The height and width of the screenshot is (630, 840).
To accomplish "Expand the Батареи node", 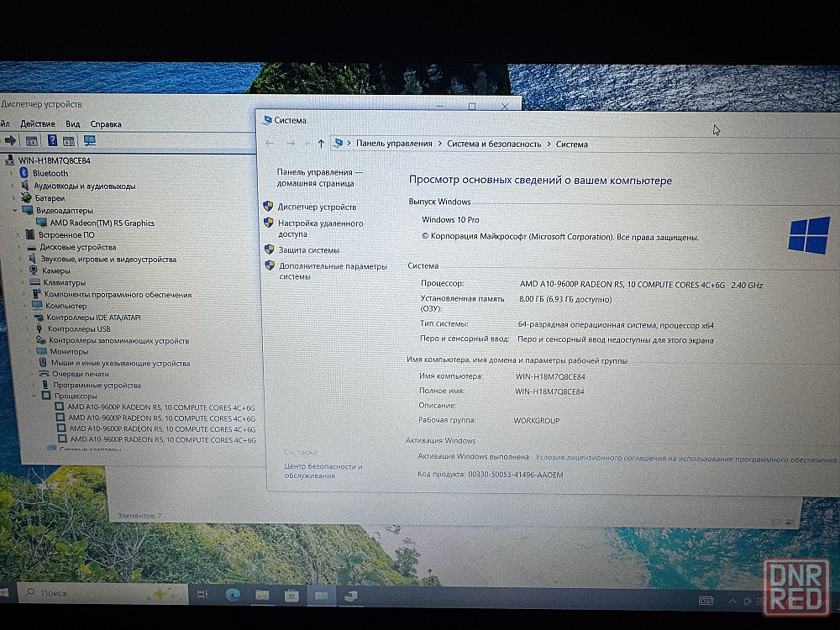I will pyautogui.click(x=14, y=198).
